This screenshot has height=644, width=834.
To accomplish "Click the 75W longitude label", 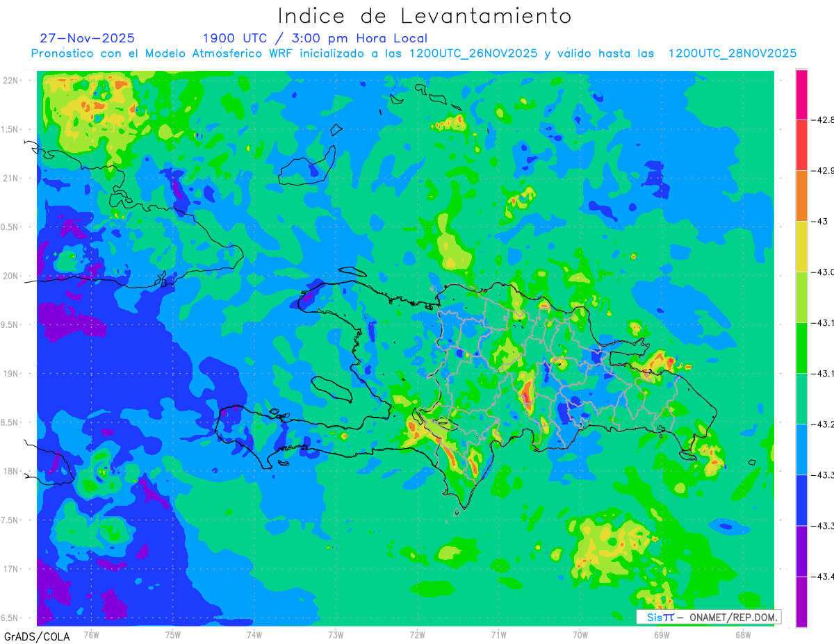I will (173, 635).
